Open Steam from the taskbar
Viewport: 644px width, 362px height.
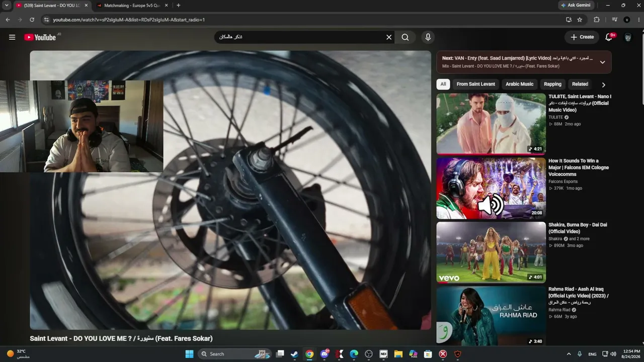(294, 354)
